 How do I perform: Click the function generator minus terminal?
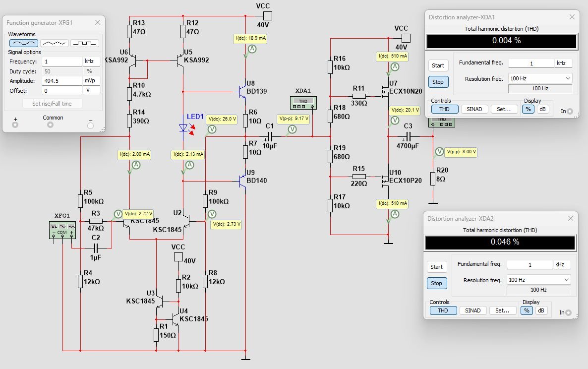[90, 125]
